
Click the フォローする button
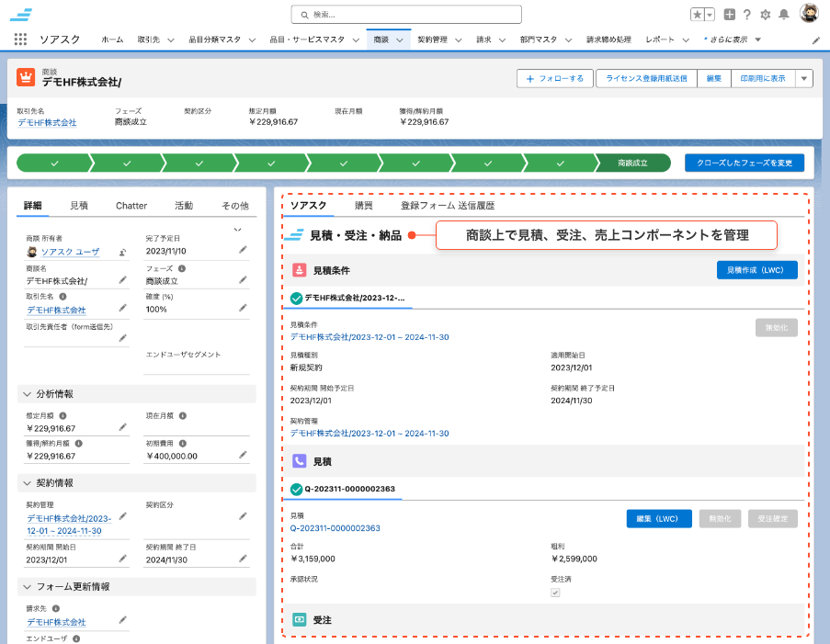pos(555,78)
